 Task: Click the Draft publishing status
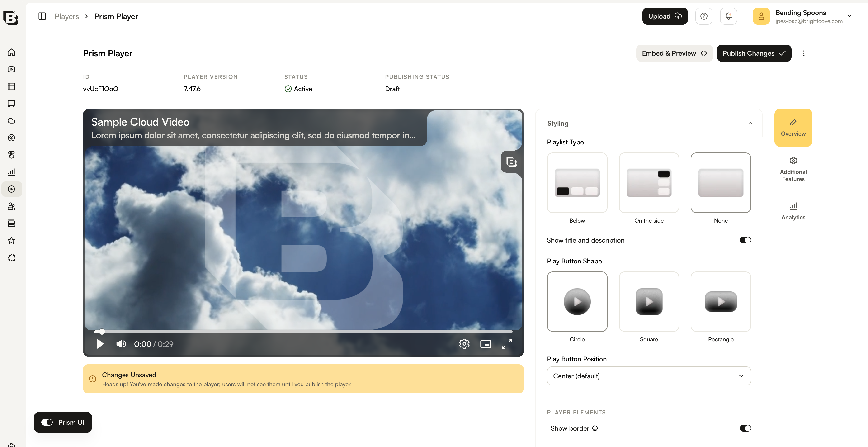pos(392,89)
